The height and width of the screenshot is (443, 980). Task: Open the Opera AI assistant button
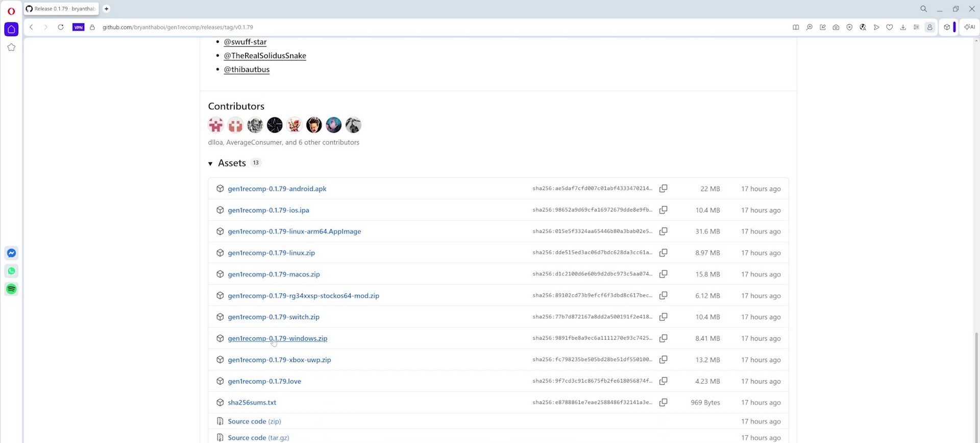click(969, 27)
